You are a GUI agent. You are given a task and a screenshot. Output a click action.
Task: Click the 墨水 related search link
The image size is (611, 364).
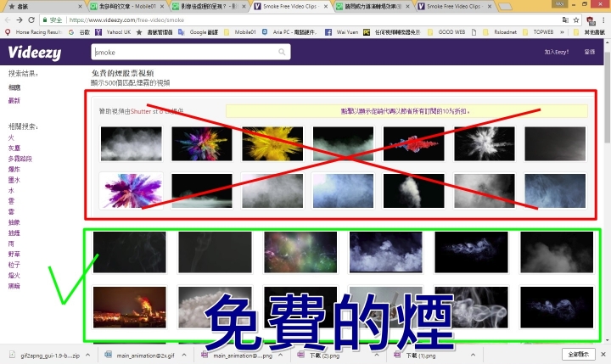[14, 180]
